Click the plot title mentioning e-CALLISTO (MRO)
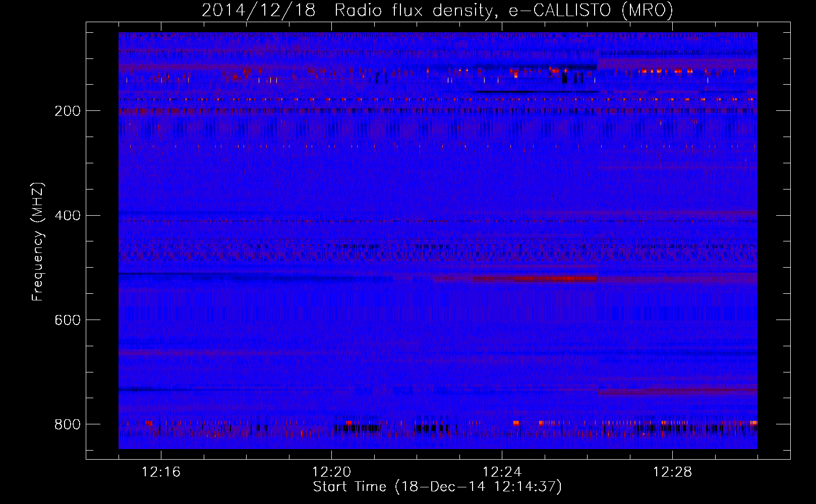The width and height of the screenshot is (816, 504). pyautogui.click(x=437, y=11)
